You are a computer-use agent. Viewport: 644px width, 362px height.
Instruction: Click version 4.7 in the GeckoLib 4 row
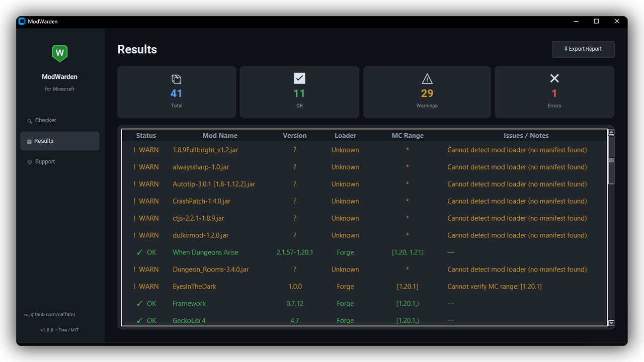[x=295, y=321]
